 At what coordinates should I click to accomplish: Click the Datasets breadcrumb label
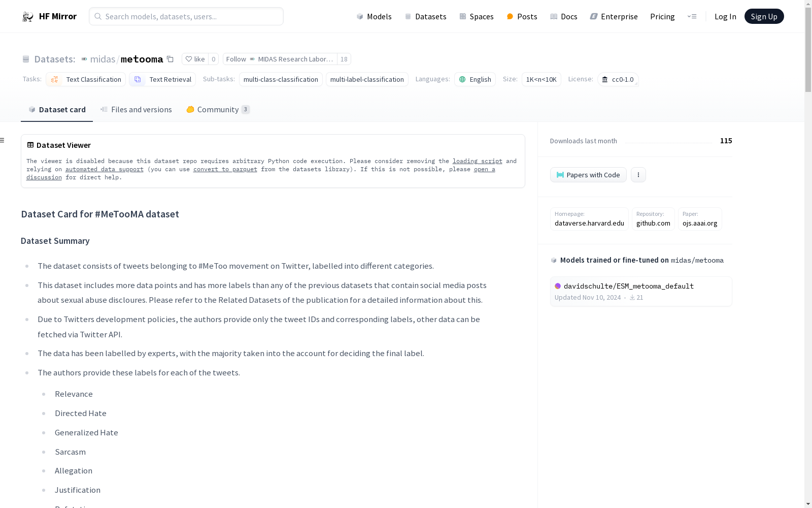(55, 59)
